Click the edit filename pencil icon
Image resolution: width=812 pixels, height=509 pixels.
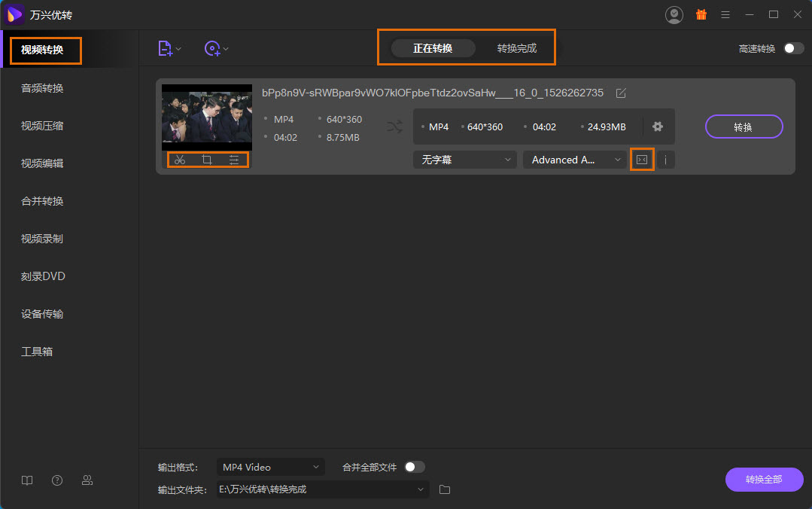pos(621,93)
